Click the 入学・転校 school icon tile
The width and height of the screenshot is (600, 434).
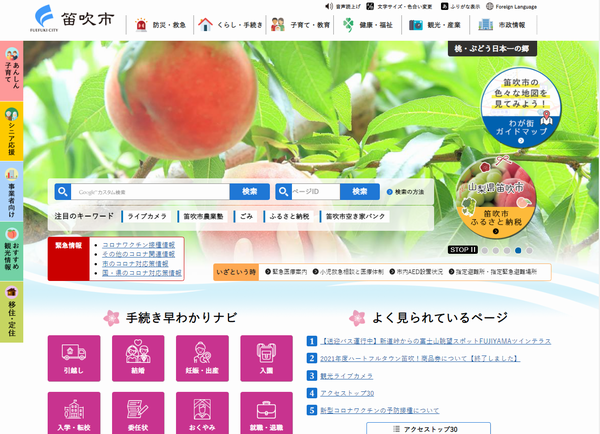[74, 413]
